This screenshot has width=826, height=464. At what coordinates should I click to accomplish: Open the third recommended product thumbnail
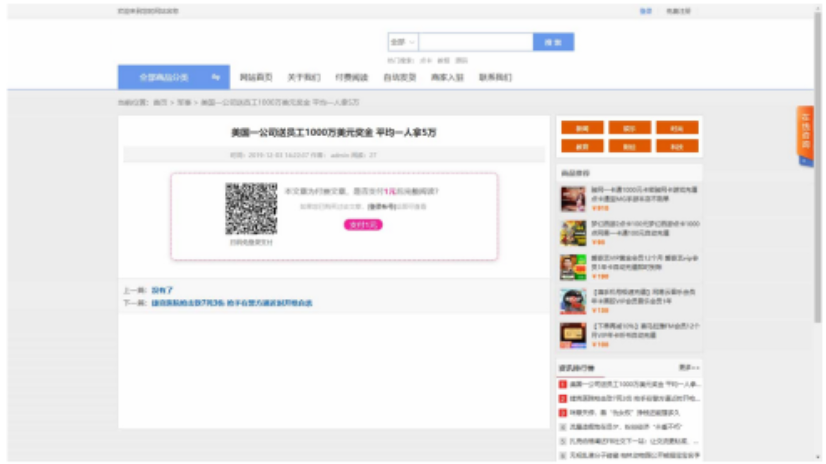pyautogui.click(x=572, y=267)
